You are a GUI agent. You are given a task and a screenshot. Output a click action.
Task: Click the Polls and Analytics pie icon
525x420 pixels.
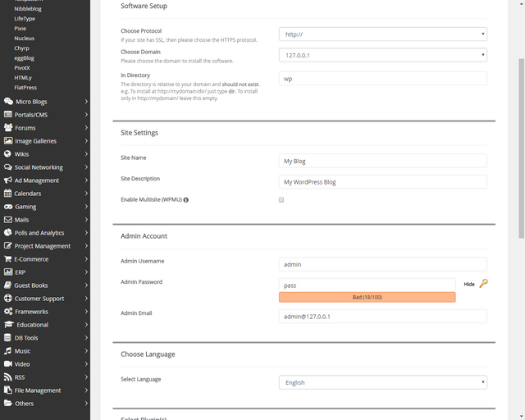[x=7, y=232]
